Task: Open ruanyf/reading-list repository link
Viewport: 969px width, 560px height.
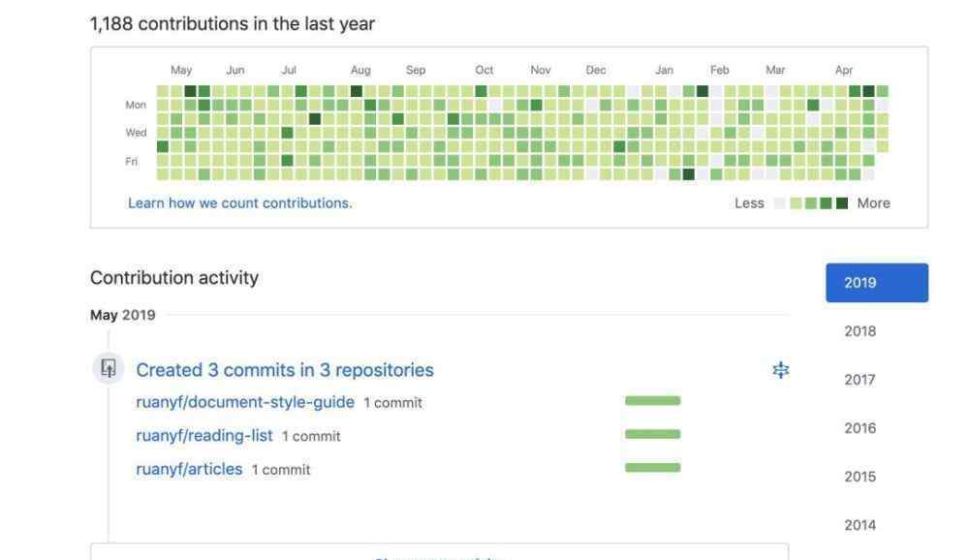Action: coord(203,435)
